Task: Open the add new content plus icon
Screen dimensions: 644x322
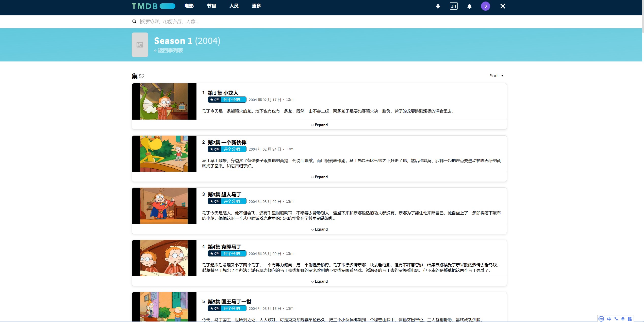Action: (x=438, y=6)
